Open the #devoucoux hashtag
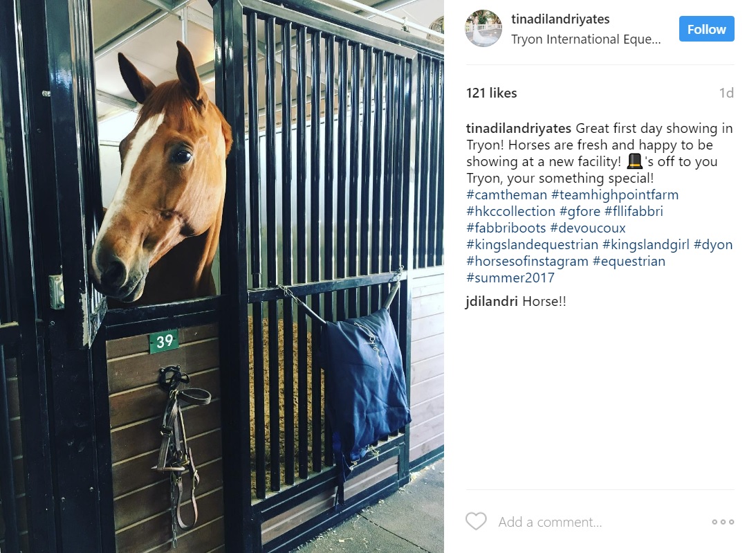Viewport: 756px width, 553px height. (588, 228)
